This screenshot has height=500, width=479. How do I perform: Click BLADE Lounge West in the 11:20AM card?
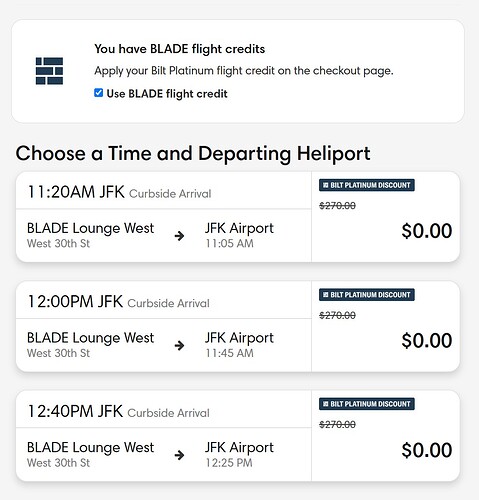[90, 228]
